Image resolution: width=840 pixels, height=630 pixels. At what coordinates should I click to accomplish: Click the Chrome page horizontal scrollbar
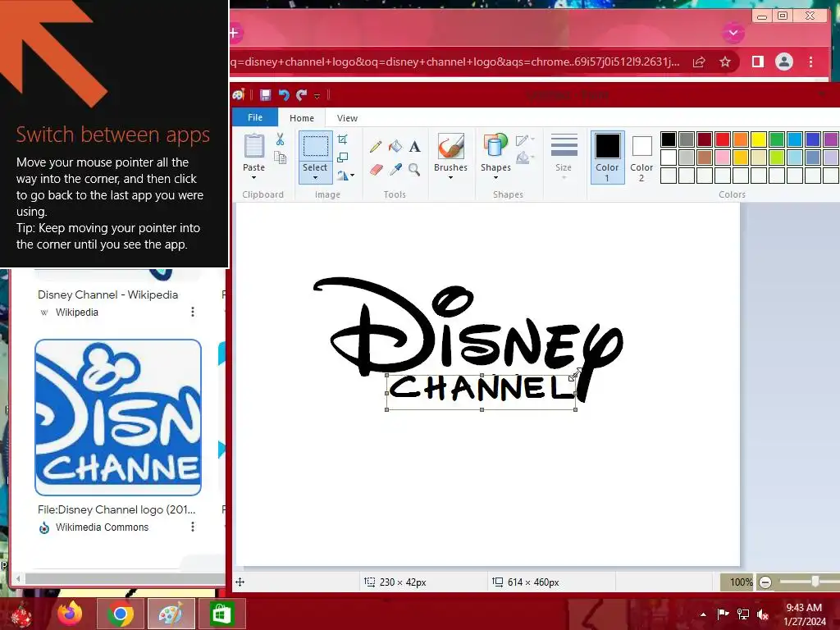[125, 578]
